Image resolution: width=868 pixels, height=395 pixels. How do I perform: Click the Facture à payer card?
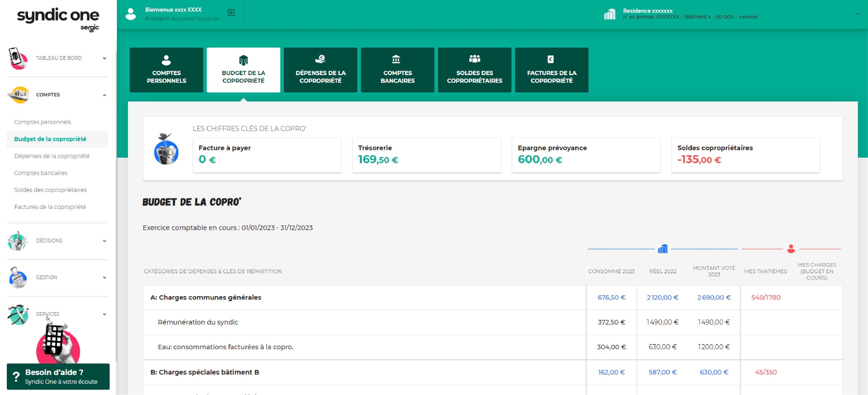[x=267, y=155]
